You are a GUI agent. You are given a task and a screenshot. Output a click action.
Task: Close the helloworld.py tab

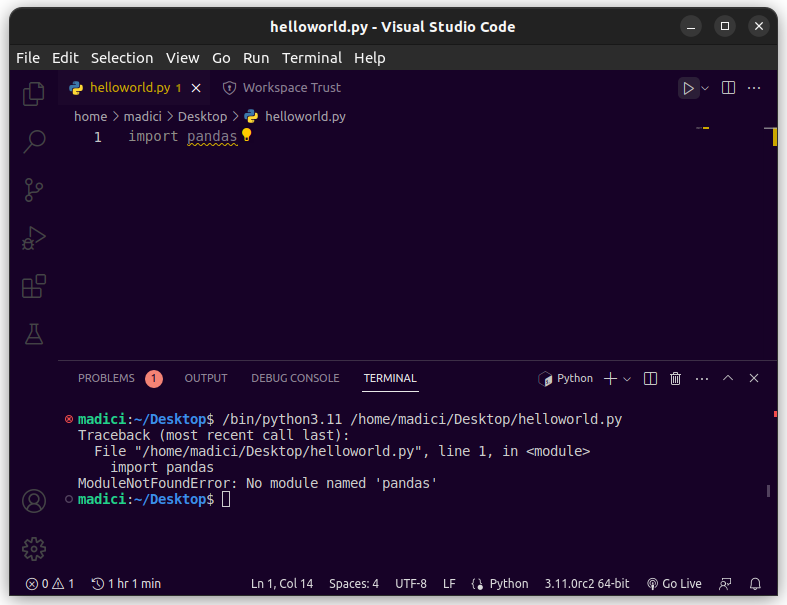pos(196,88)
